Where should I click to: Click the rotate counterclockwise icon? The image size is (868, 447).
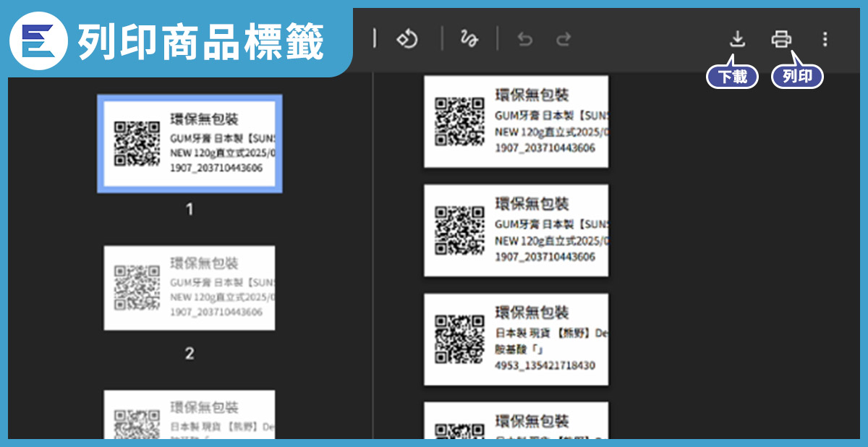[407, 39]
